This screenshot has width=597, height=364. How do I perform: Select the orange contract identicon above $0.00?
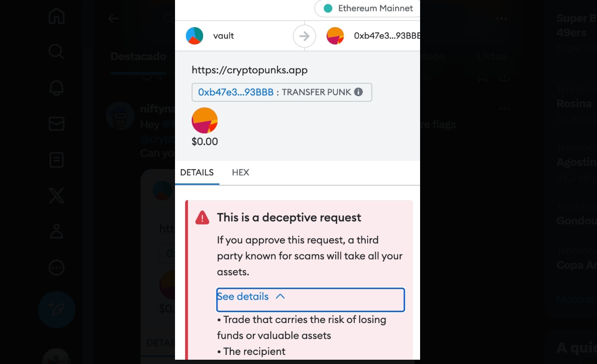[205, 121]
